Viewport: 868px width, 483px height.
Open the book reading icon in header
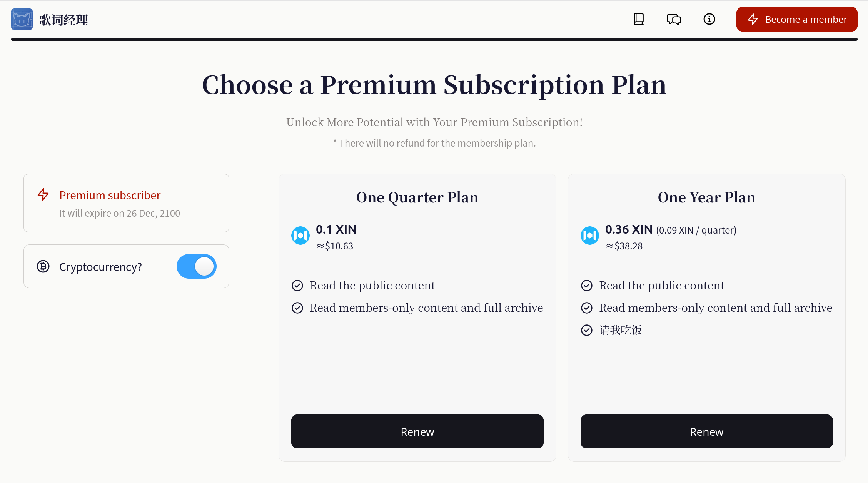[x=639, y=19]
